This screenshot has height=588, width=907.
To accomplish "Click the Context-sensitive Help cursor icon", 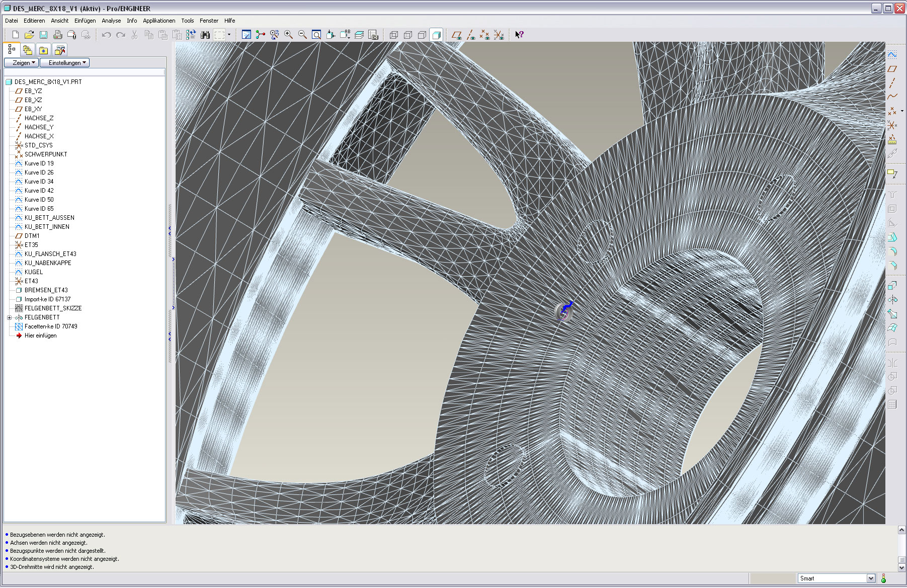I will (x=519, y=35).
